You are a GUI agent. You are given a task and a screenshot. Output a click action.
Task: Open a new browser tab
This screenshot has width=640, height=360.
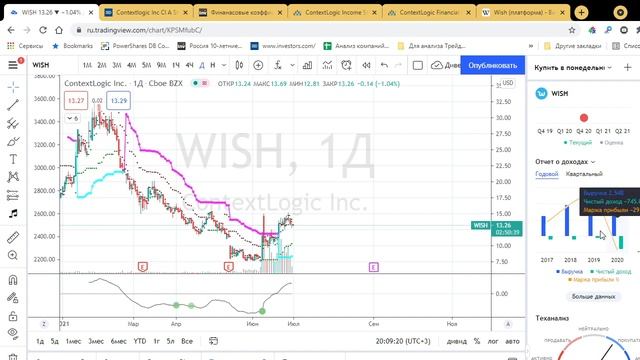click(x=581, y=13)
